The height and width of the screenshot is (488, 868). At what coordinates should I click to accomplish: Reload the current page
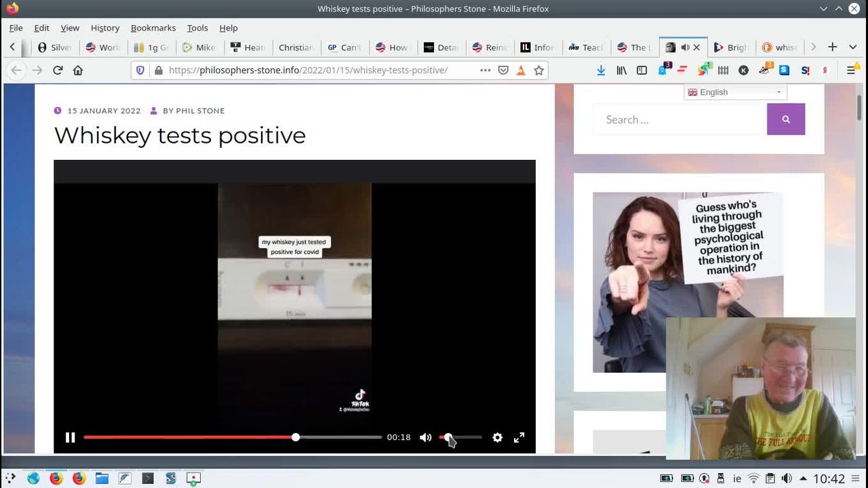click(58, 70)
